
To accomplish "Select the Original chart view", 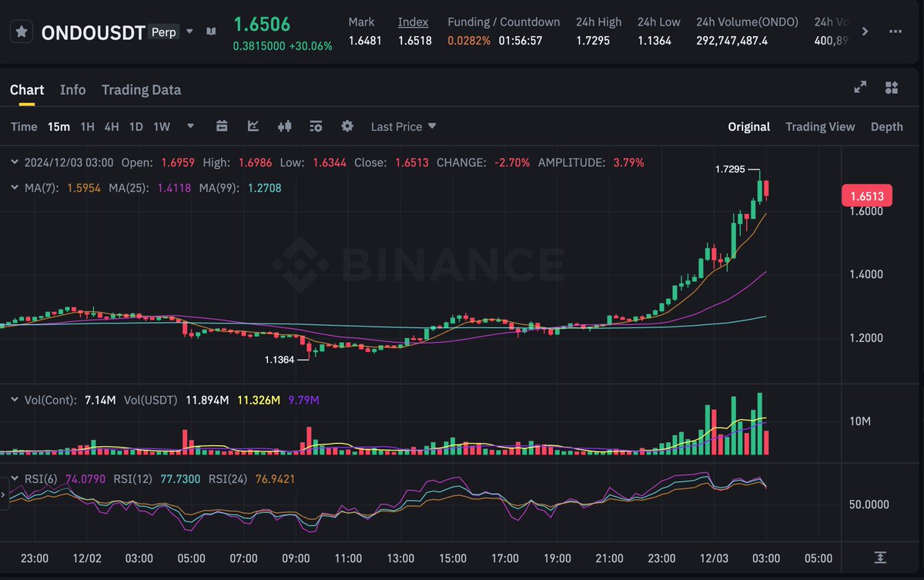I will tap(749, 126).
